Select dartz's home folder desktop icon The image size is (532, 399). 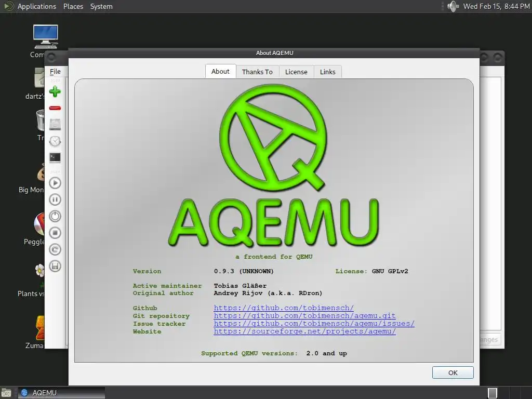click(x=39, y=78)
